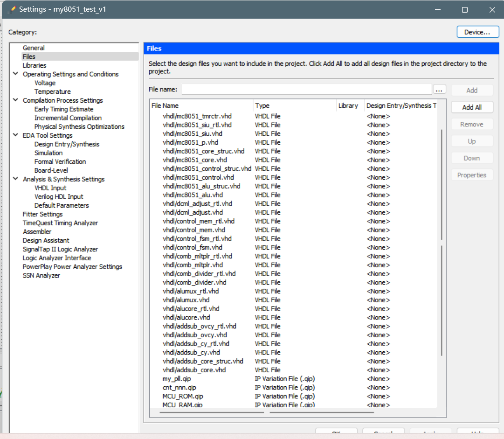The image size is (504, 439).
Task: Click the file list horizontal scrollbar
Action: (267, 412)
